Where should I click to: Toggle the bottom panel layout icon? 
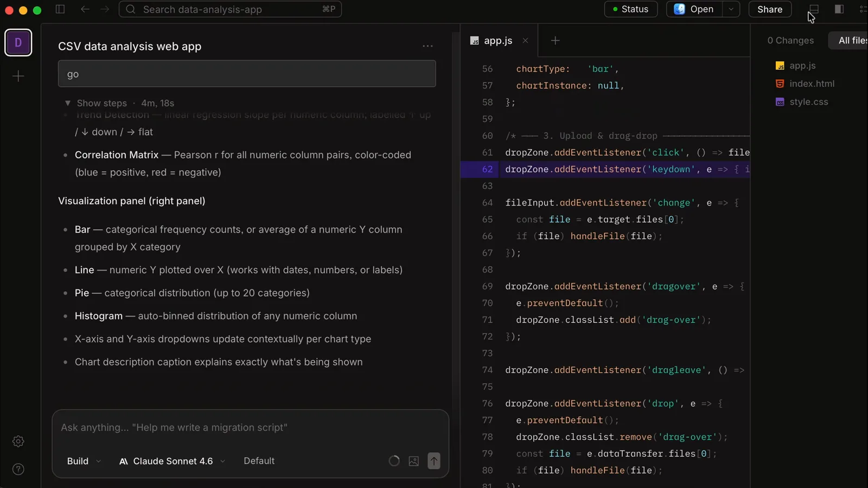coord(814,9)
